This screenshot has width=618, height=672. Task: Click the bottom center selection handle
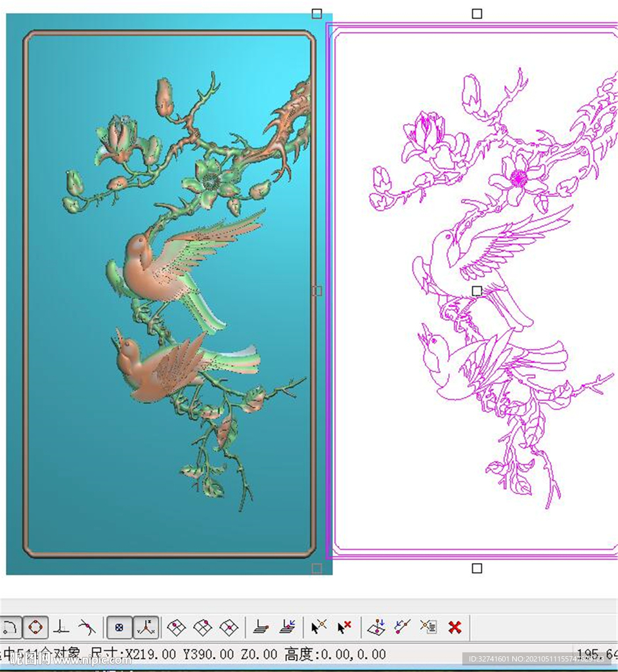coord(477,568)
